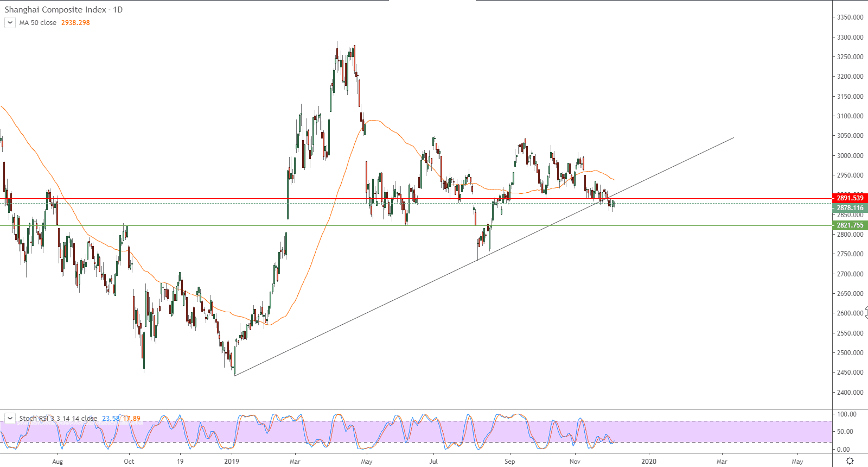Click the 3200.000 price axis tick
The height and width of the screenshot is (467, 868).
(x=850, y=77)
